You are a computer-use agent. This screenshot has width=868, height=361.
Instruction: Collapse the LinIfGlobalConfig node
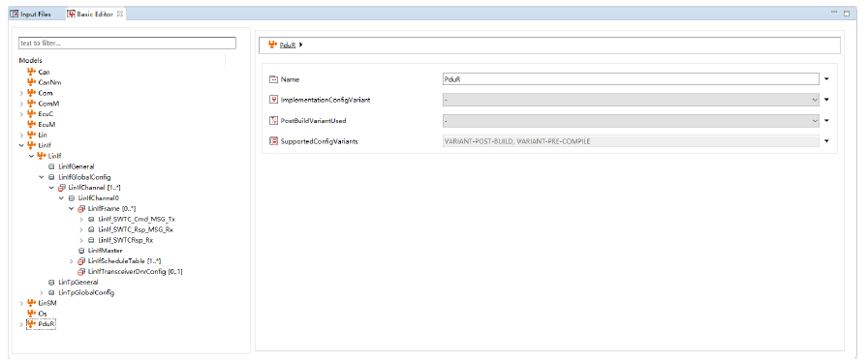pos(42,177)
